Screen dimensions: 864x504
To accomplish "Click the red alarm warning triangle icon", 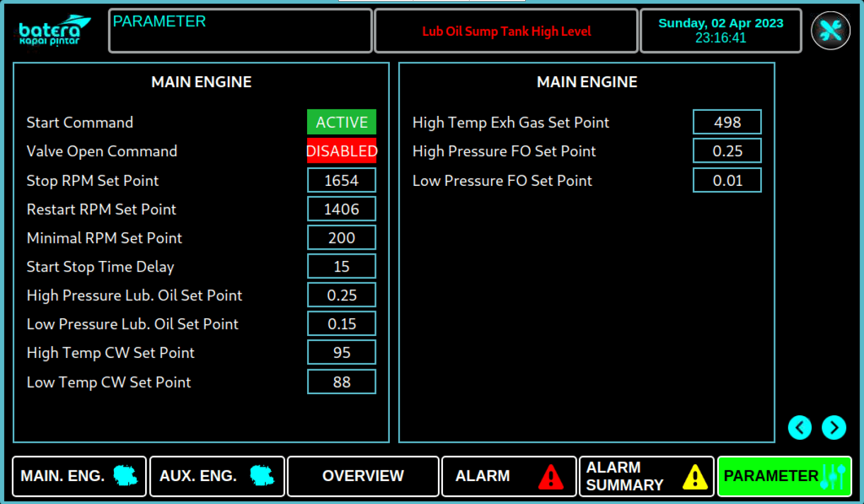I will pyautogui.click(x=550, y=477).
